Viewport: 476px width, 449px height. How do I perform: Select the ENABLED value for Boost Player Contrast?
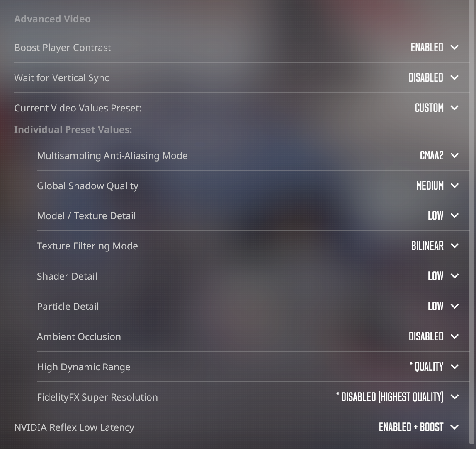tap(427, 48)
